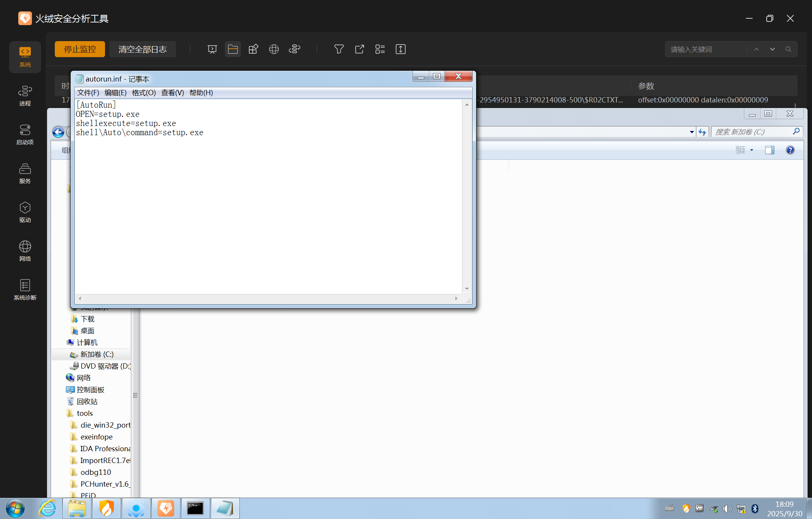Toggle registry monitoring icon in toolbar
This screenshot has width=812, height=519.
pos(253,49)
